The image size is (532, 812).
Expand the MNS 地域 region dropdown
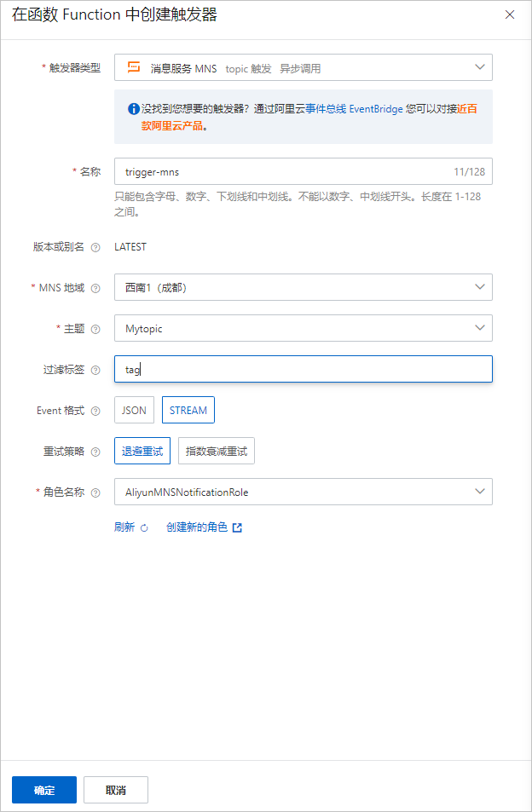(x=303, y=287)
